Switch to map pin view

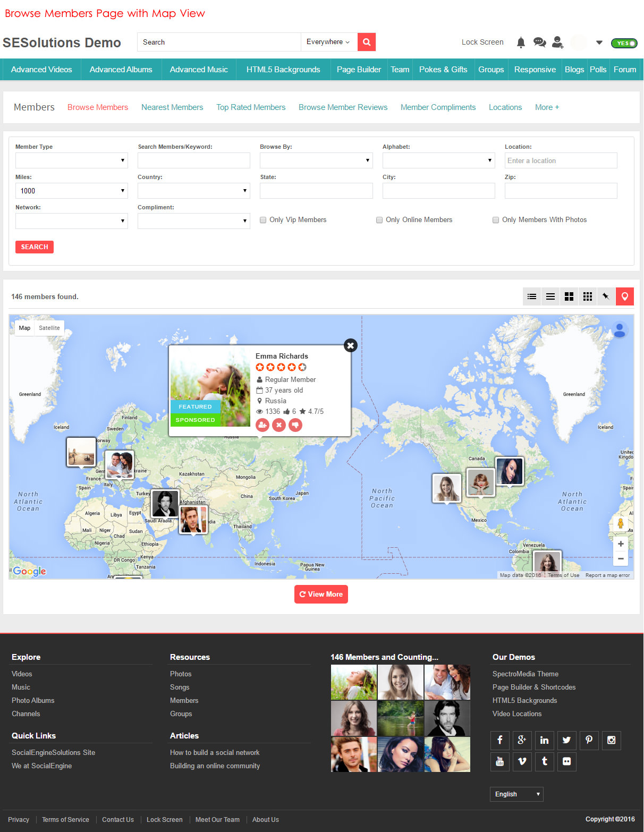(624, 296)
